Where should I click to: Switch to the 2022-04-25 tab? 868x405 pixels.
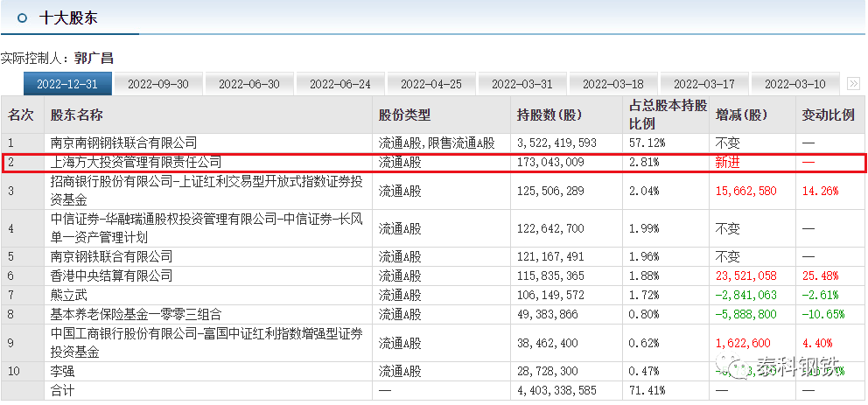(x=431, y=84)
